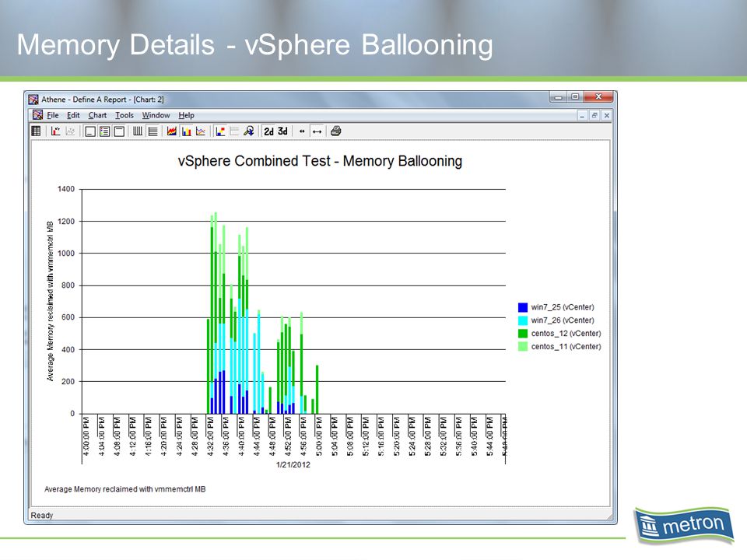Image resolution: width=747 pixels, height=560 pixels.
Task: Click the centos_12 (vCenter) green legend swatch
Action: tap(523, 334)
